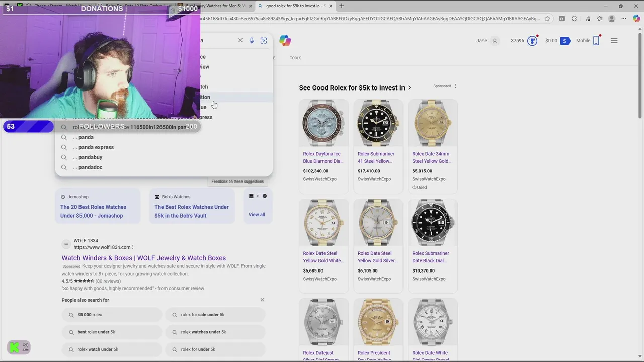This screenshot has width=644, height=362.
Task: Expand 'See Good Rolex for $5k' chevron
Action: (x=410, y=88)
